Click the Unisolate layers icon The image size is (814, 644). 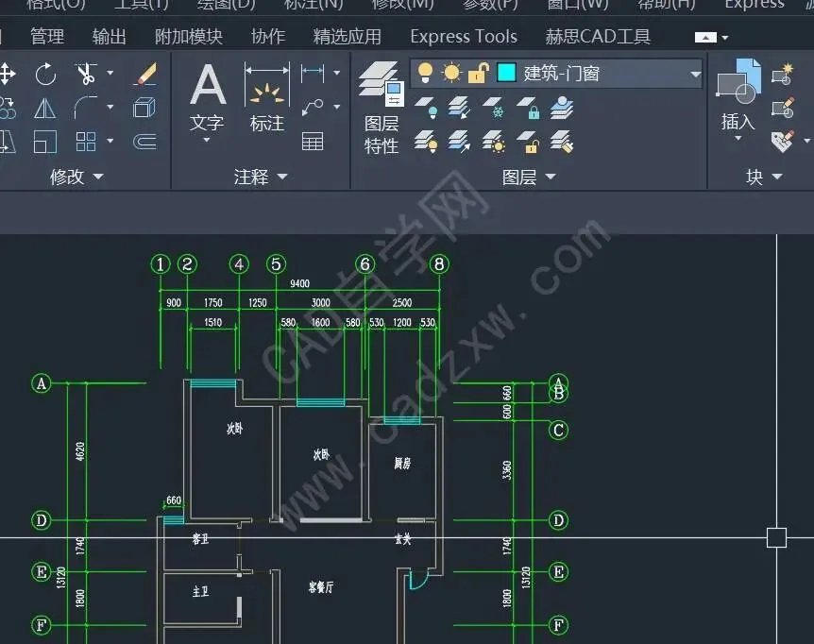coord(460,141)
